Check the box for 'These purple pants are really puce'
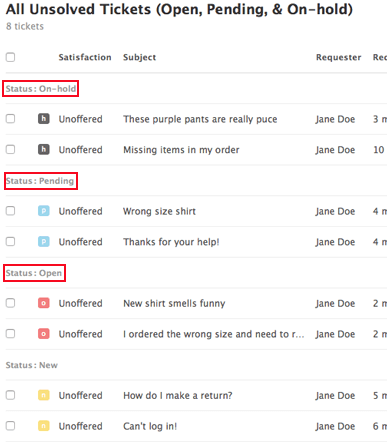Viewport: 387px width, 443px height. 10,119
